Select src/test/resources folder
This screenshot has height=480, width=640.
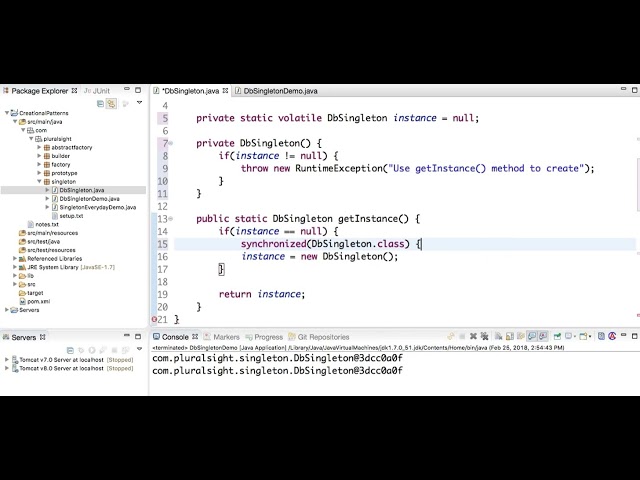click(51, 250)
